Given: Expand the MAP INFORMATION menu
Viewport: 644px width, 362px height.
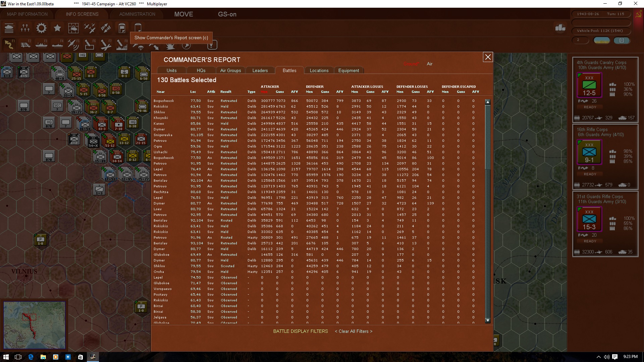Looking at the screenshot, I should tap(27, 14).
